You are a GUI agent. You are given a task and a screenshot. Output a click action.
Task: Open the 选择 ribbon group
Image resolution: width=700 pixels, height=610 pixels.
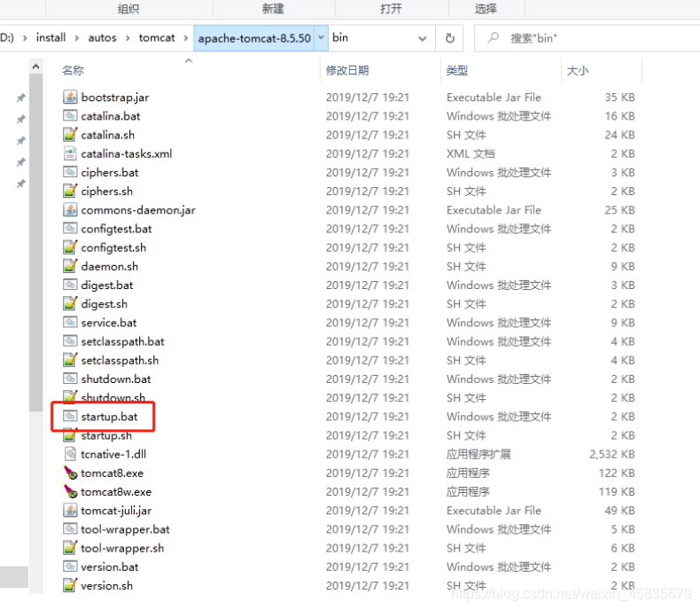(486, 9)
